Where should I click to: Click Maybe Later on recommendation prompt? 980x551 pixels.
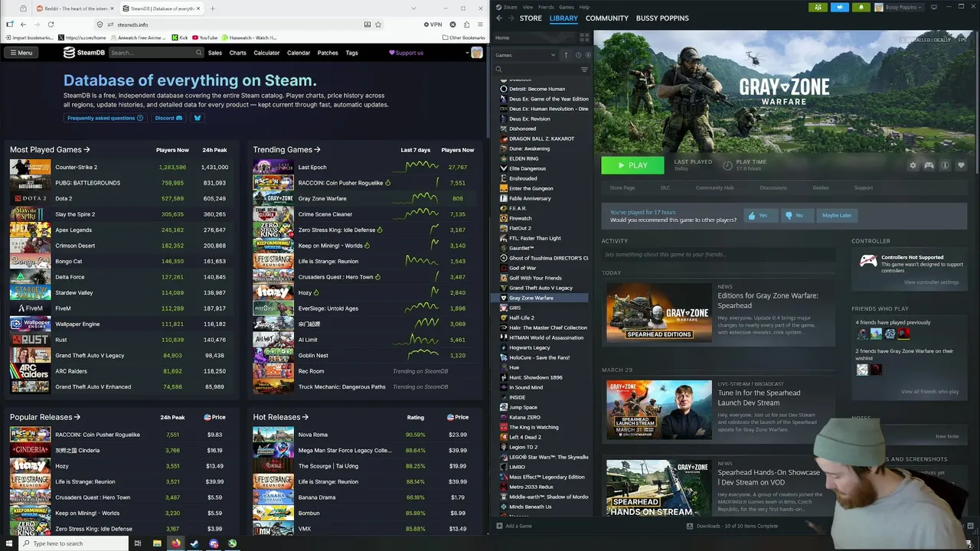[x=837, y=215]
